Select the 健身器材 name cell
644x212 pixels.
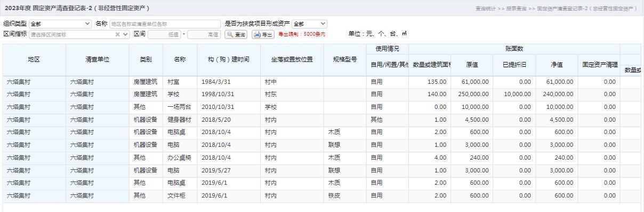pos(180,120)
